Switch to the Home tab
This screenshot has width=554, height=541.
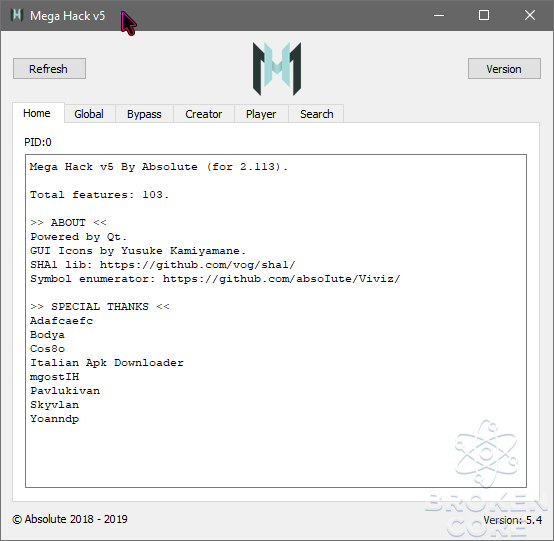coord(38,113)
